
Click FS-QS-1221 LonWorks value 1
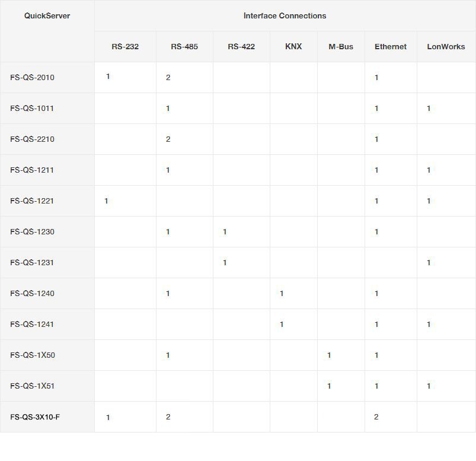click(x=429, y=201)
